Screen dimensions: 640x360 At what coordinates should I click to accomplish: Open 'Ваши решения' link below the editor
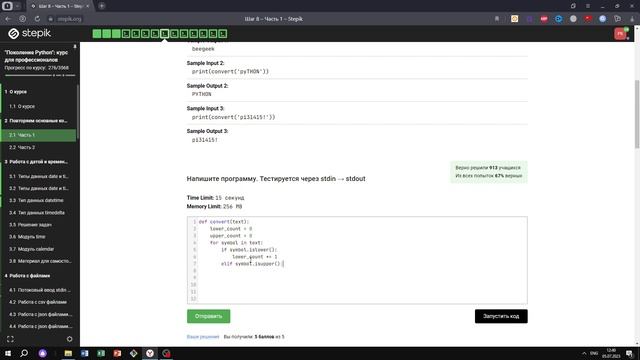pyautogui.click(x=203, y=337)
